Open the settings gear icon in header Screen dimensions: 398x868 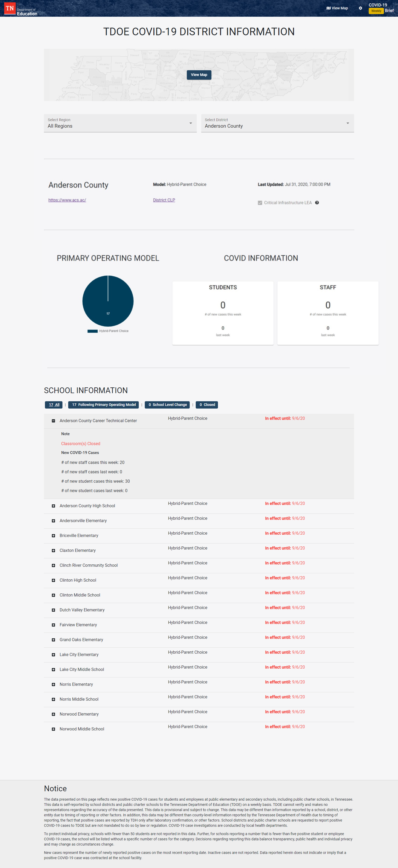[x=360, y=8]
